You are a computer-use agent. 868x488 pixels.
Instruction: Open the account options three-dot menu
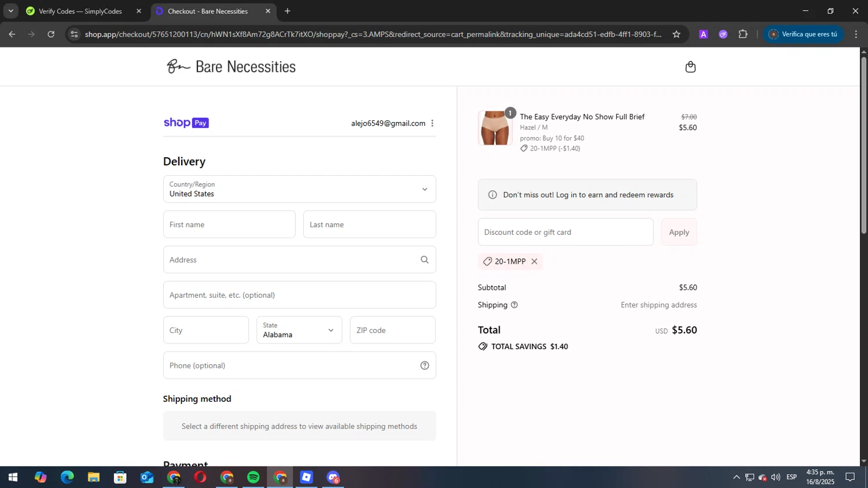432,123
